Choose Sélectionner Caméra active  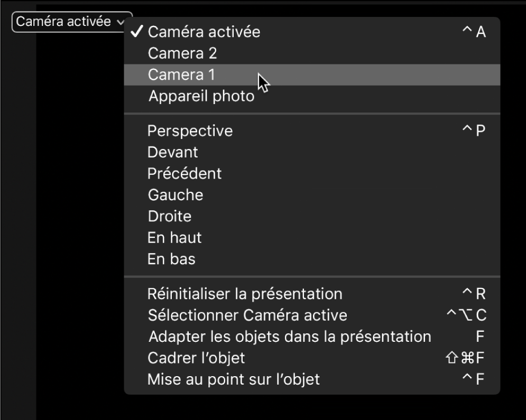tap(246, 315)
